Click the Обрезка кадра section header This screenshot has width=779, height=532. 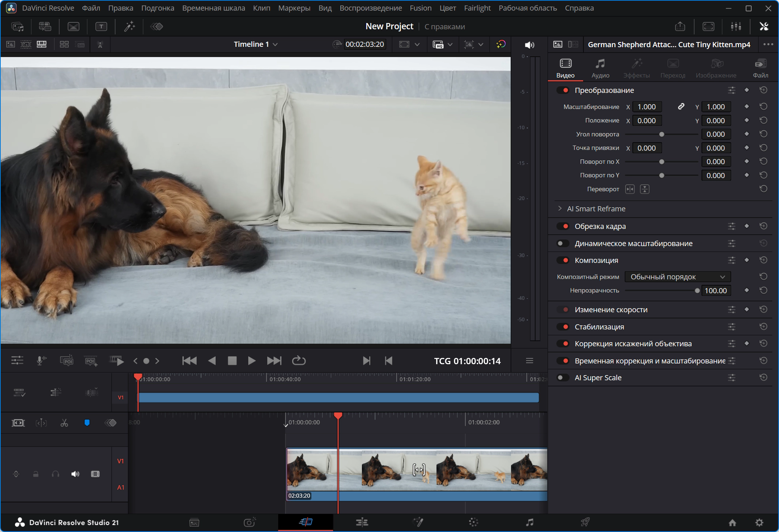pos(600,226)
